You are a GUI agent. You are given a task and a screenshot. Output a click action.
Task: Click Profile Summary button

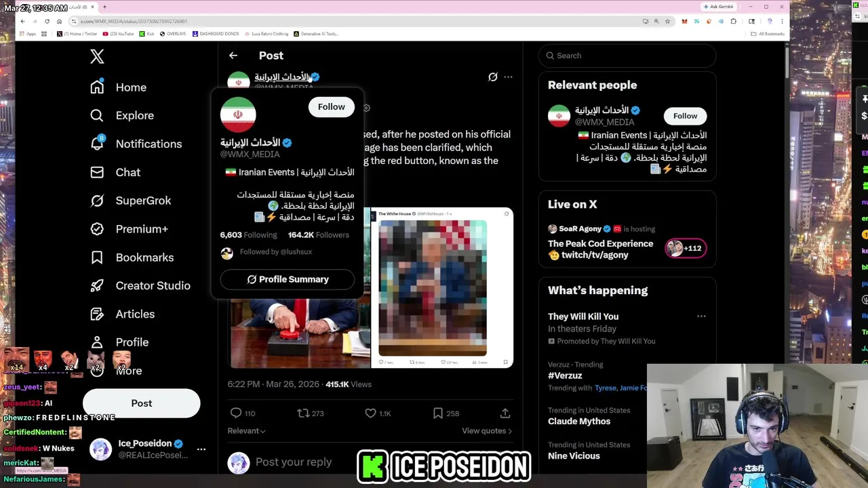tap(288, 279)
